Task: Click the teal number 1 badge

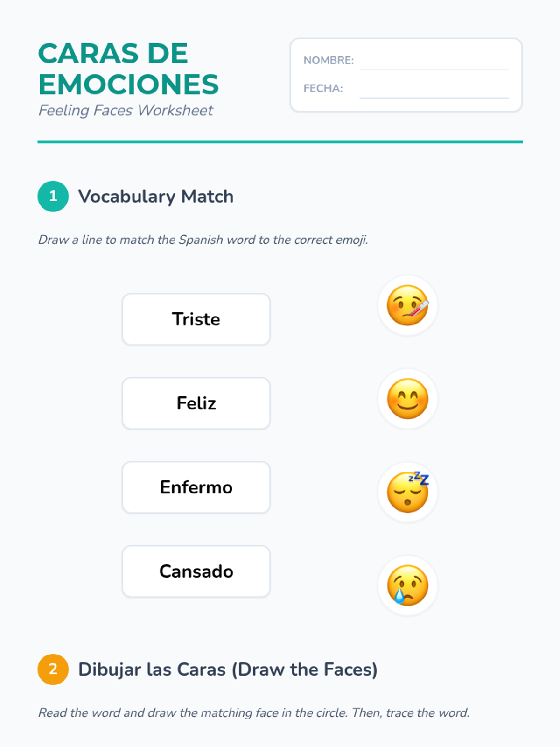Action: (53, 196)
